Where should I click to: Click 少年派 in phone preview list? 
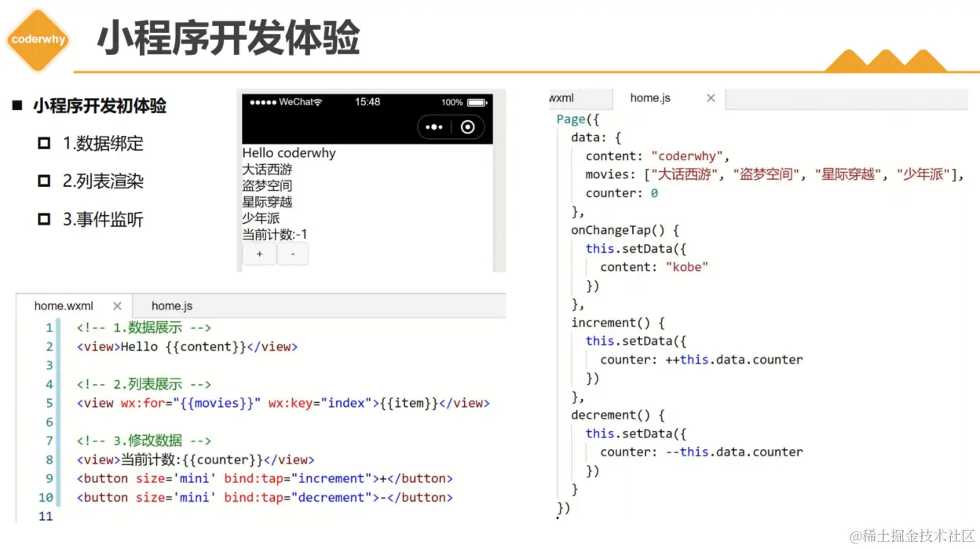coord(261,218)
